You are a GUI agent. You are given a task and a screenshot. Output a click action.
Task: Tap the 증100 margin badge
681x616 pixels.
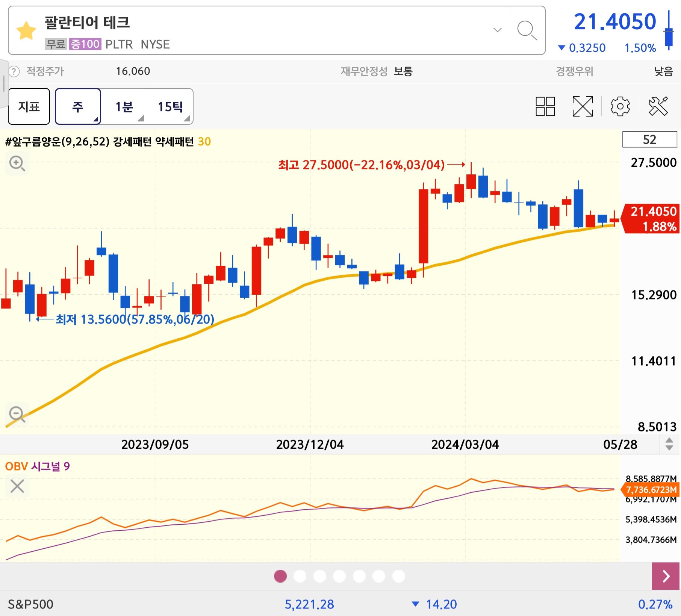click(85, 44)
